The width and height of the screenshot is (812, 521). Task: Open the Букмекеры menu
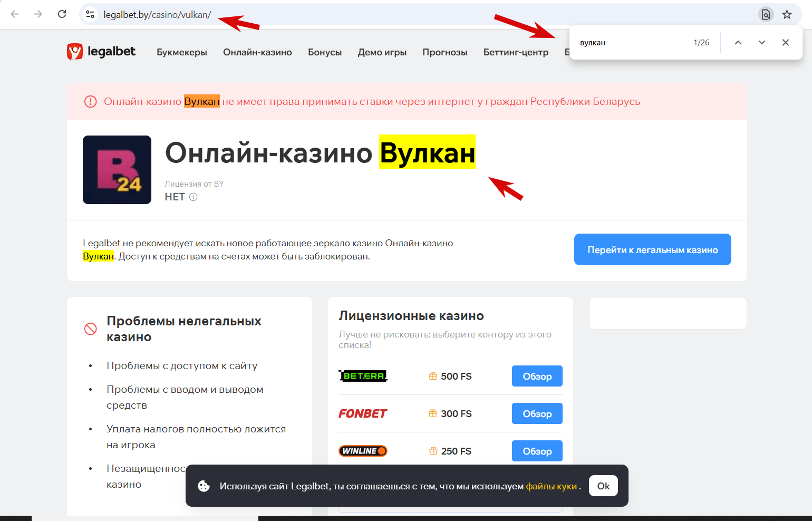click(x=182, y=52)
